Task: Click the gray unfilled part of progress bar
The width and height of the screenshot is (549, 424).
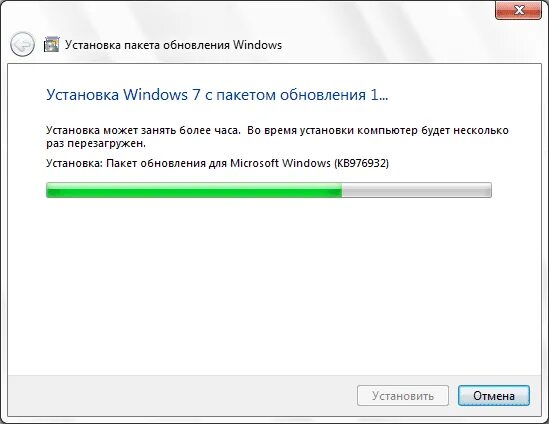Action: click(x=417, y=190)
